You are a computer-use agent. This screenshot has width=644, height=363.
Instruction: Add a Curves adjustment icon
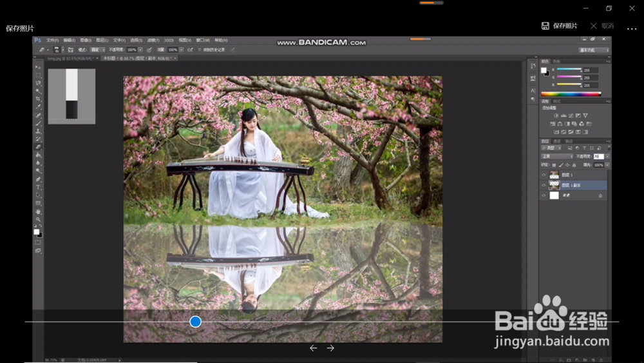pyautogui.click(x=571, y=115)
